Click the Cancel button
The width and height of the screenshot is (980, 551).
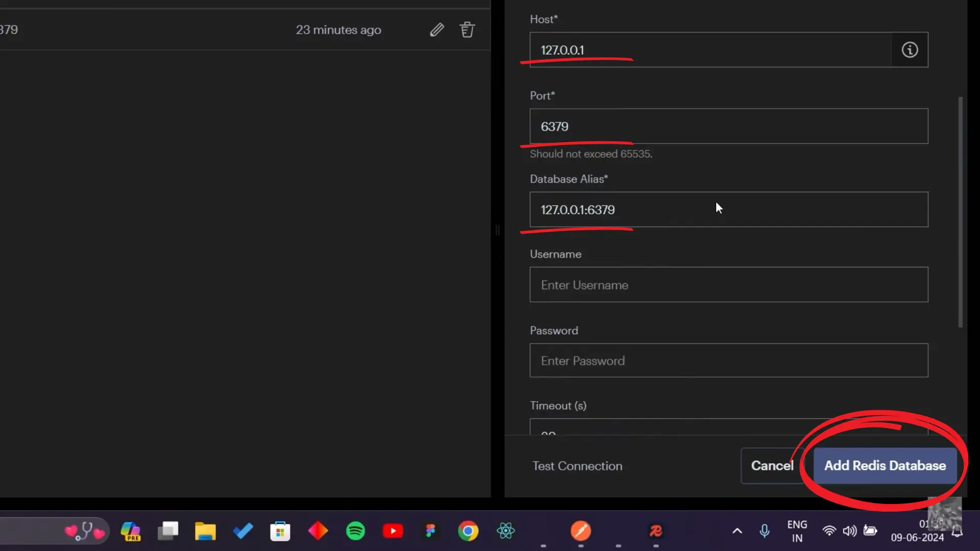tap(772, 466)
